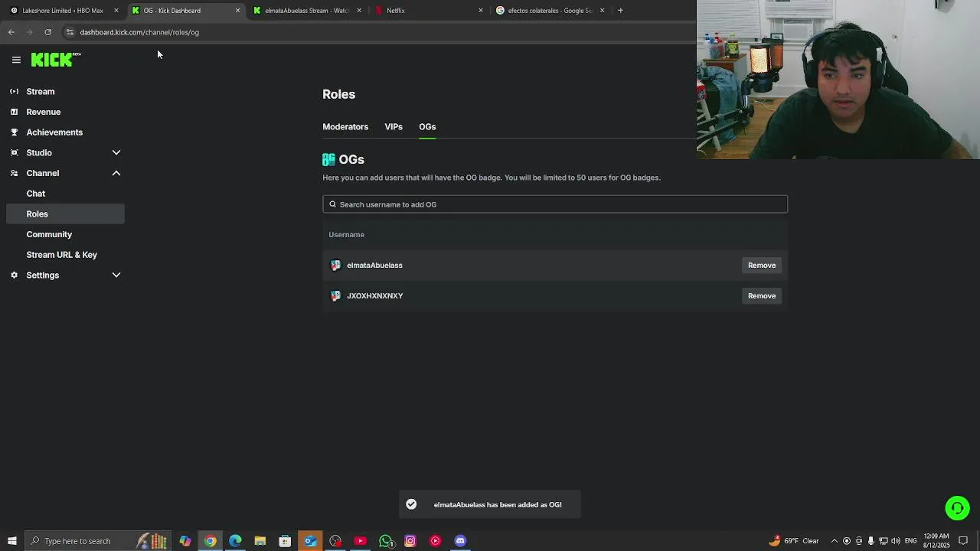Click the OG badge icon beside OGs heading
The image size is (980, 551).
[328, 159]
